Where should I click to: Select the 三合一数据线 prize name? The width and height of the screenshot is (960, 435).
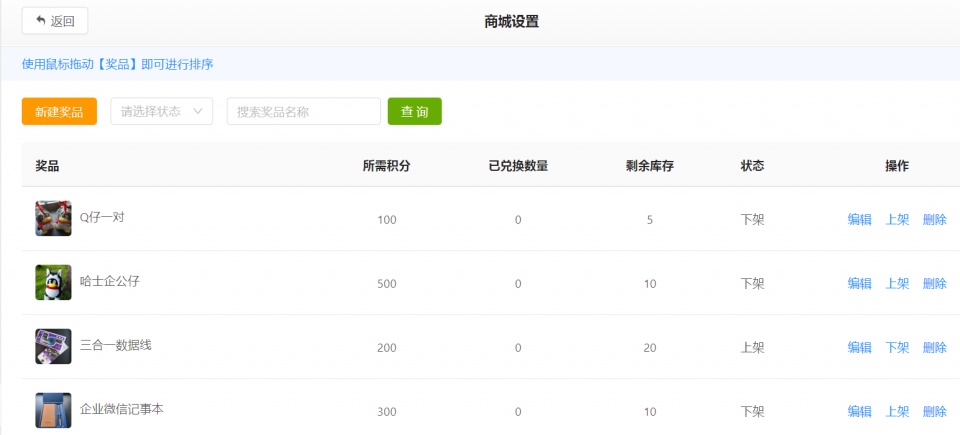click(116, 346)
